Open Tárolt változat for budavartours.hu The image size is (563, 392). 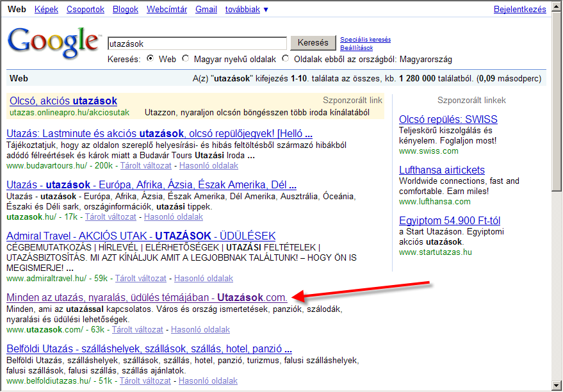pyautogui.click(x=146, y=166)
